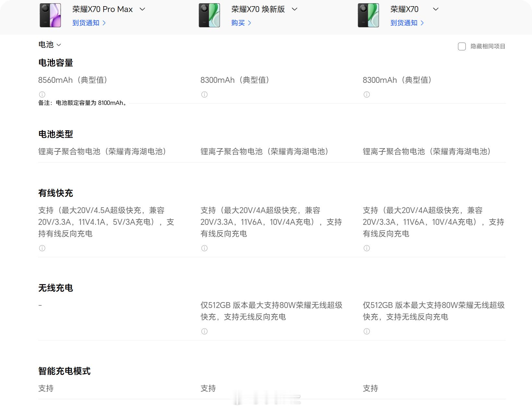Click 购买 for 荣耀X70 焕新版

pyautogui.click(x=241, y=23)
